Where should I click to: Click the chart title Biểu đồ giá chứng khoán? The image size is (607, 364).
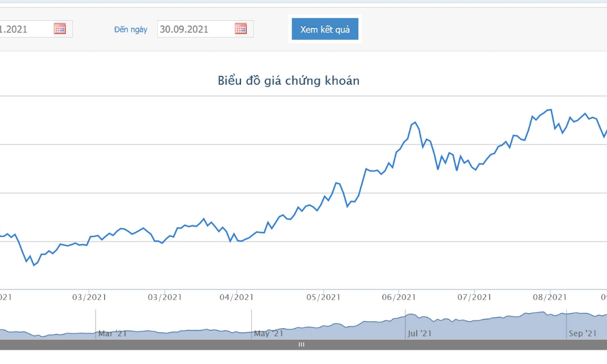(x=288, y=80)
